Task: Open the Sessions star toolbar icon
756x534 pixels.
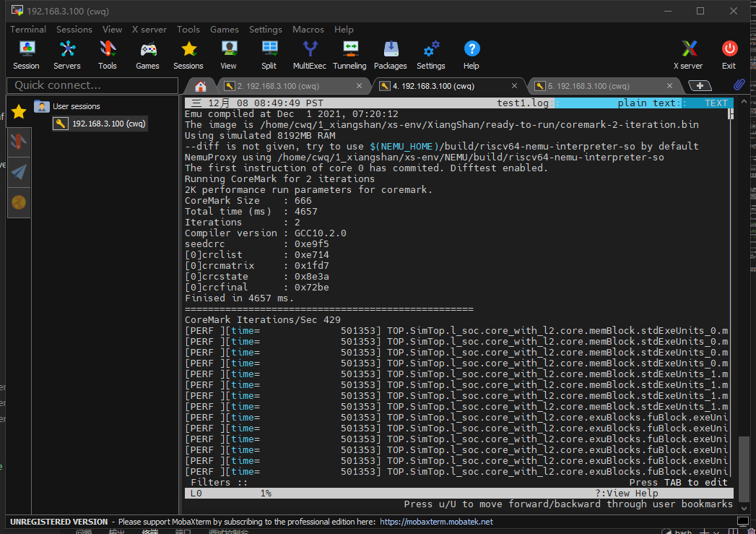Action: (x=188, y=56)
